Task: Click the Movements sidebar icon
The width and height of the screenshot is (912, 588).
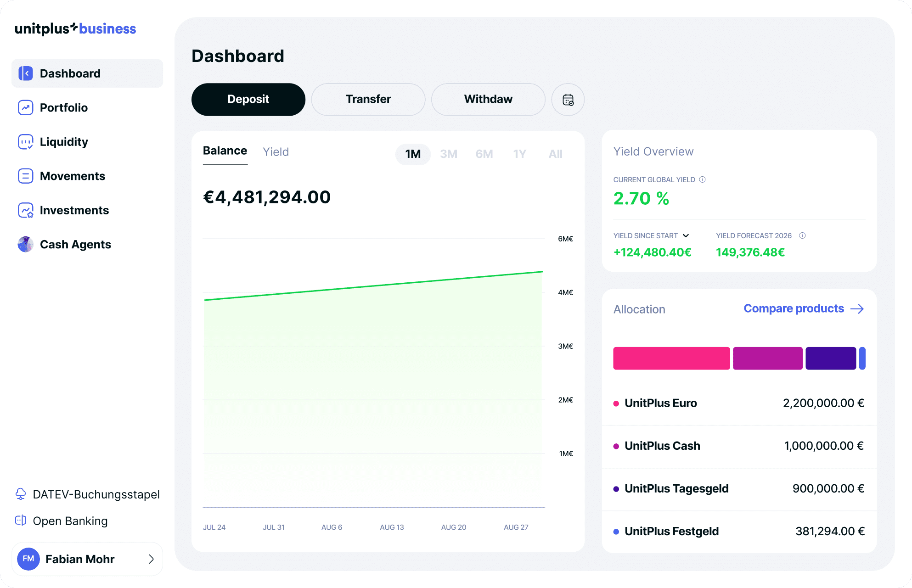Action: coord(26,176)
